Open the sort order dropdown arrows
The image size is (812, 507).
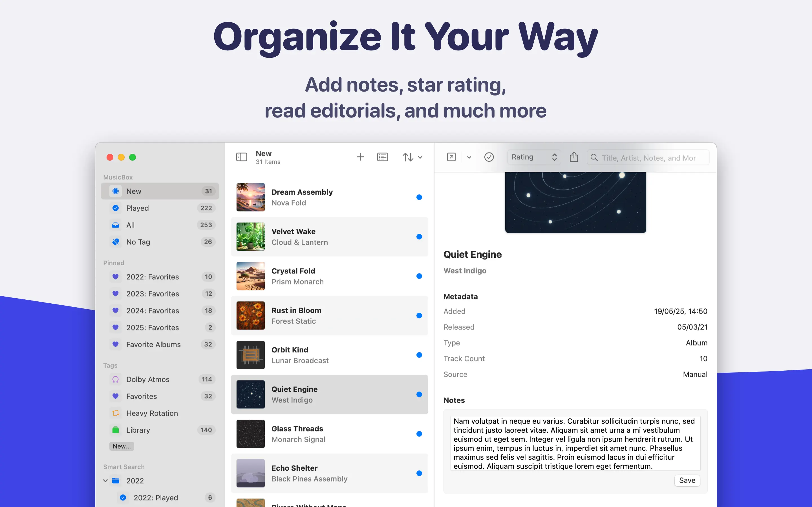412,157
